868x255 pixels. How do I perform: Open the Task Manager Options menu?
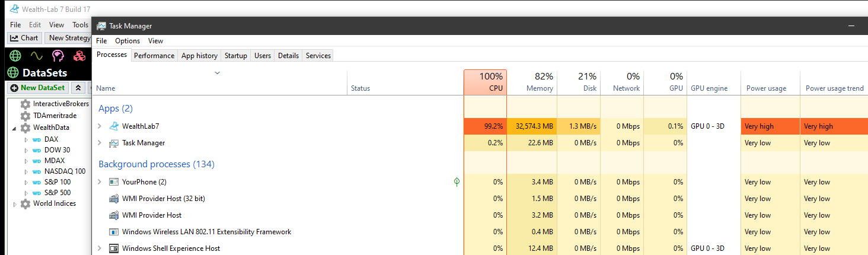(x=127, y=41)
